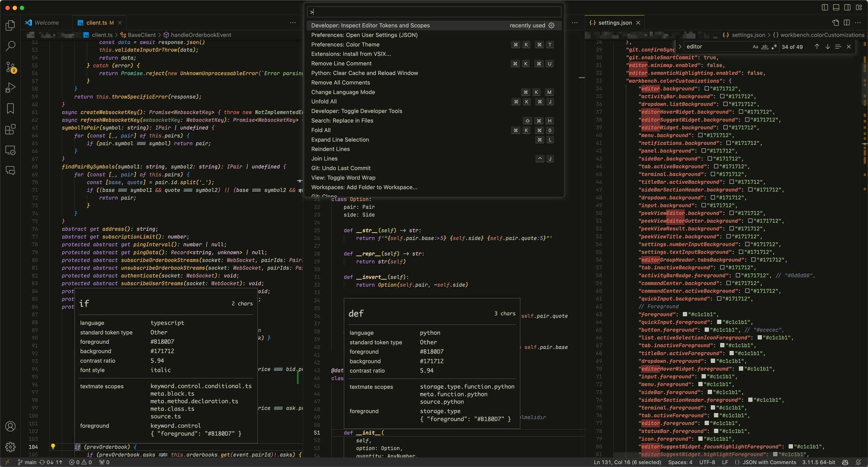Open the Extensions view
Image resolution: width=868 pixels, height=467 pixels.
pyautogui.click(x=10, y=130)
